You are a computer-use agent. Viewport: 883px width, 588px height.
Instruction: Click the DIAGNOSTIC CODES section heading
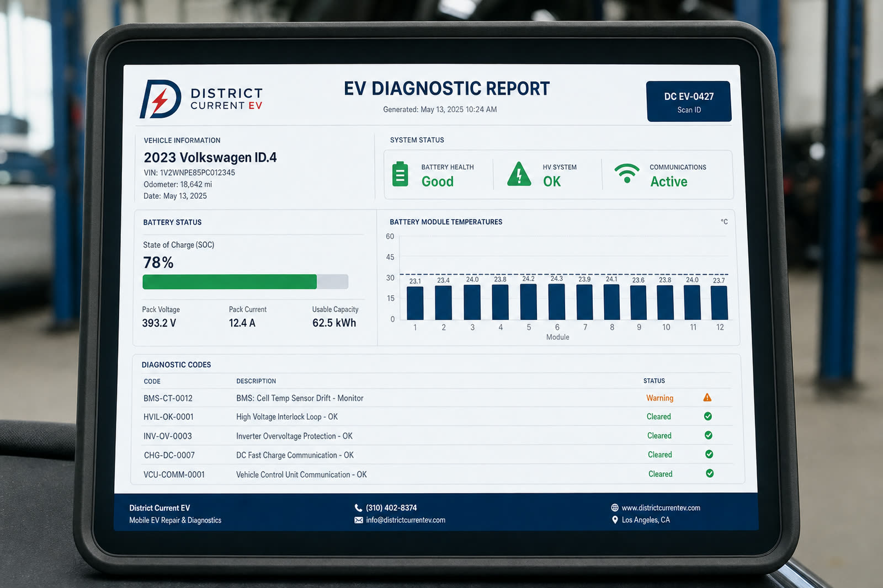point(176,365)
